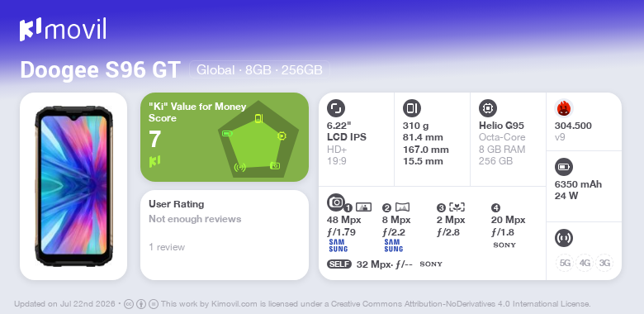Select the 3G network badge
The height and width of the screenshot is (314, 644).
click(604, 263)
